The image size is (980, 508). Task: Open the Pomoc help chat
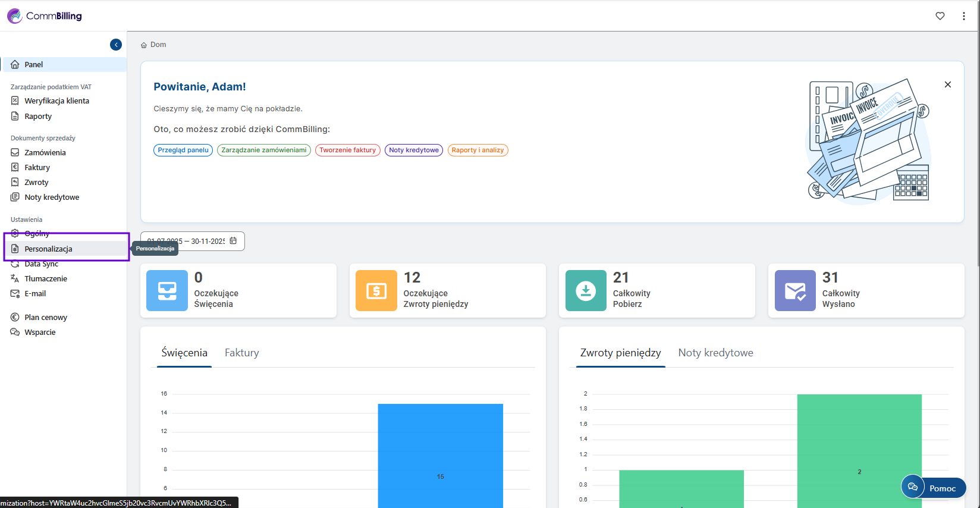[x=934, y=488]
